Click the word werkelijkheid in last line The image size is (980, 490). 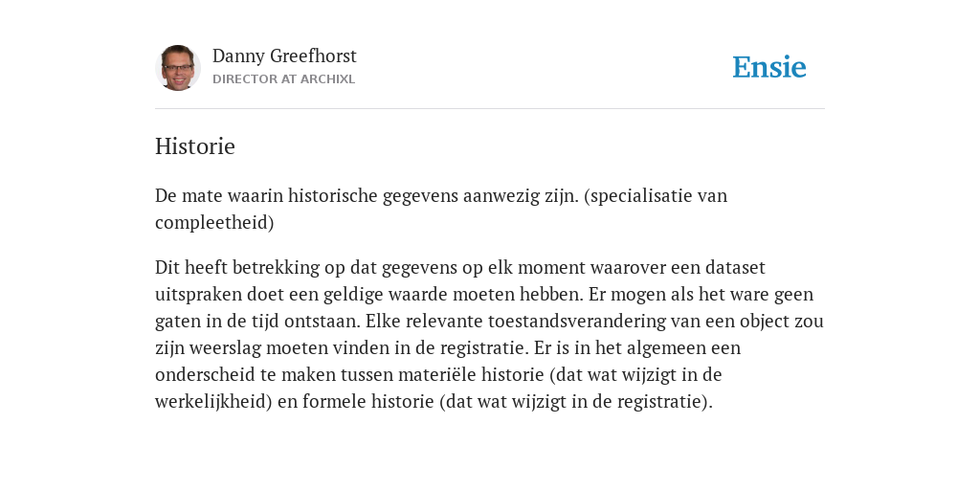pyautogui.click(x=211, y=402)
